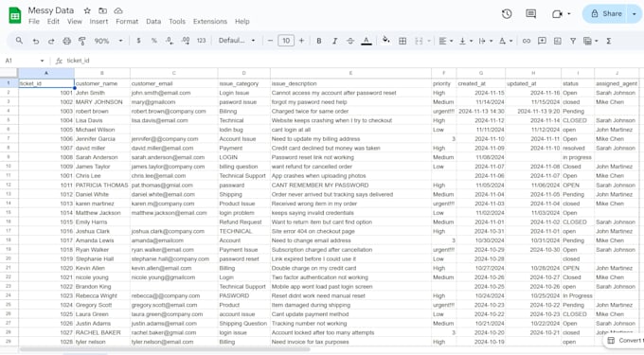
Task: Select row 12 header
Action: pos(9,185)
